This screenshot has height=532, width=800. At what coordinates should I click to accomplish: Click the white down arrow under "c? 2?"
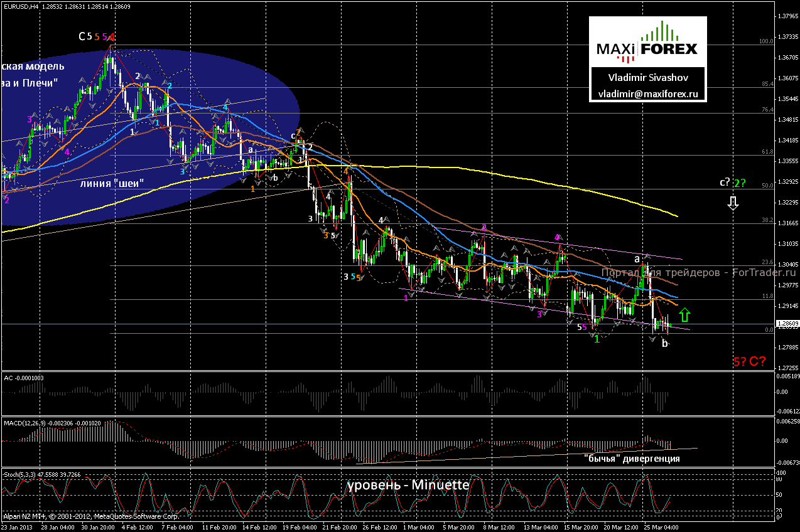click(x=732, y=202)
